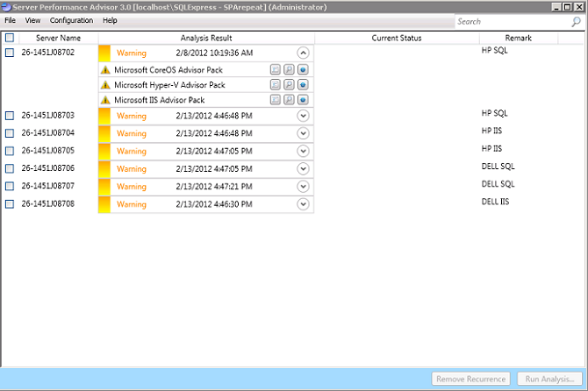This screenshot has width=588, height=391.
Task: Click the Analysis Result column header
Action: [206, 38]
